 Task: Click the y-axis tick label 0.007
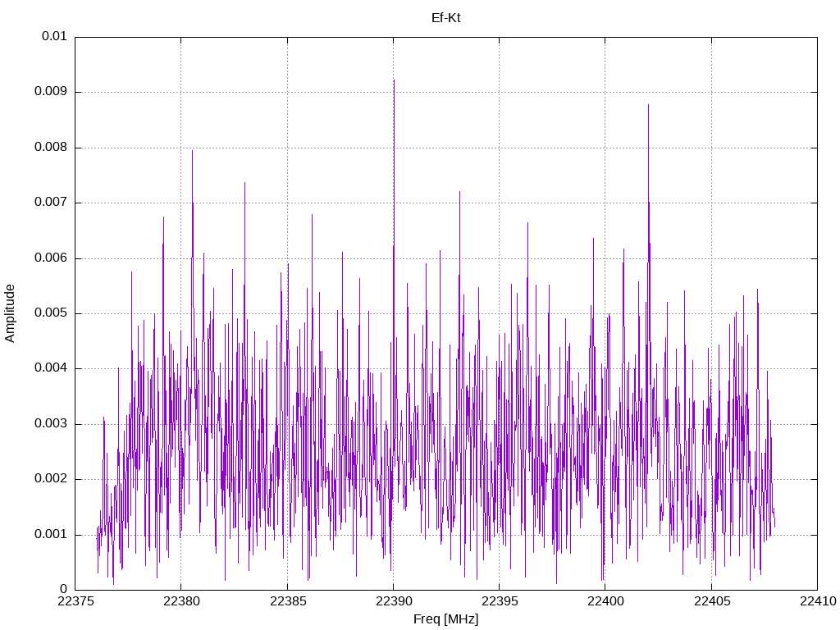pos(51,202)
